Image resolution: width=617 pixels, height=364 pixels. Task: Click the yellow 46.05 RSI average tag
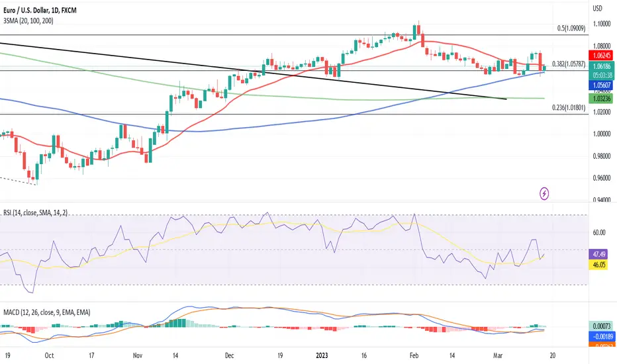(598, 265)
